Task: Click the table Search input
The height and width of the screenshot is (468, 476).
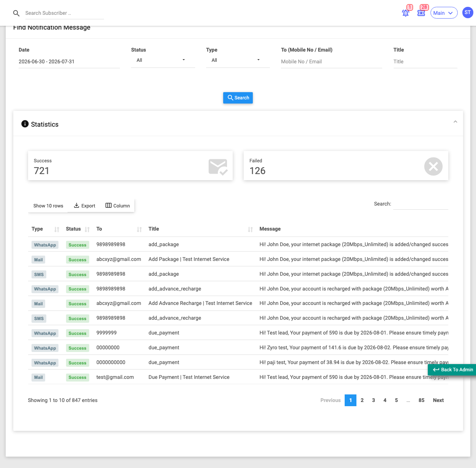Action: (x=421, y=204)
